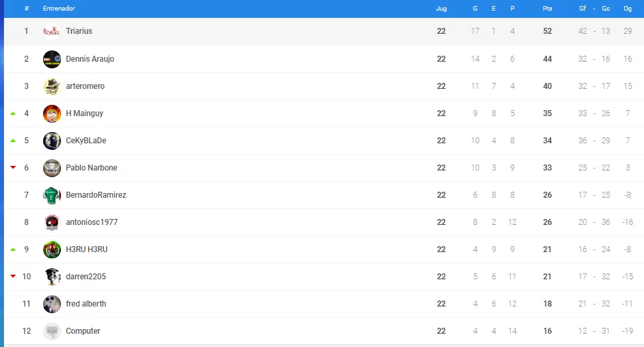Click Pablo Narbone's 33 points value
This screenshot has width=644, height=347.
click(x=547, y=168)
